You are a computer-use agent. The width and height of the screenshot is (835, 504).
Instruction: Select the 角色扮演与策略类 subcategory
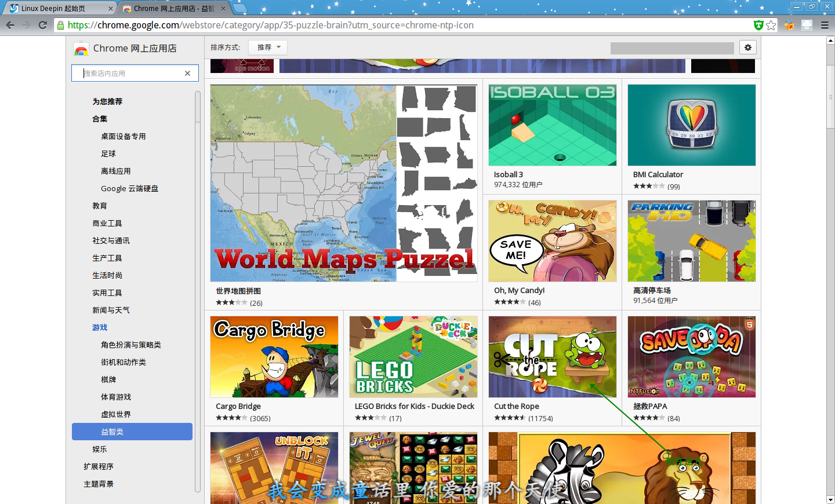pos(131,345)
